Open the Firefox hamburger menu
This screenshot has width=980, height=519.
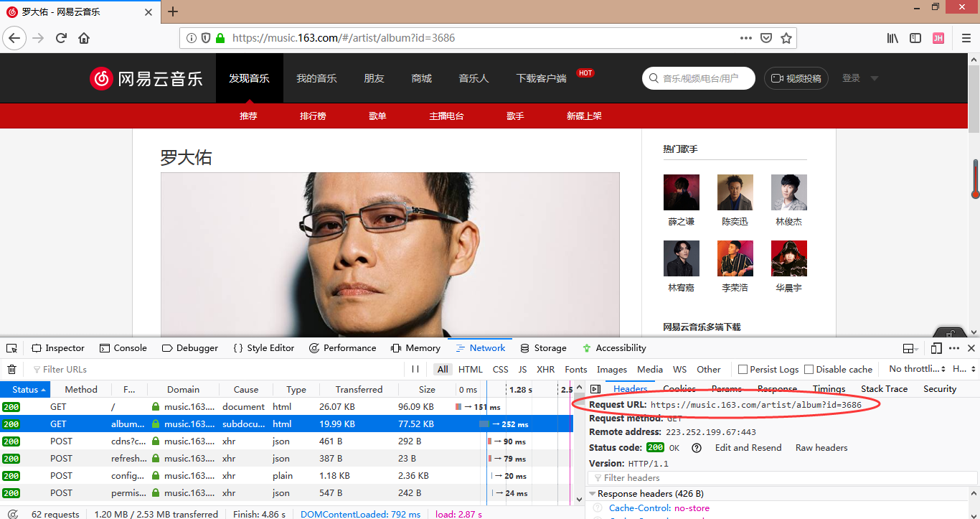click(964, 38)
